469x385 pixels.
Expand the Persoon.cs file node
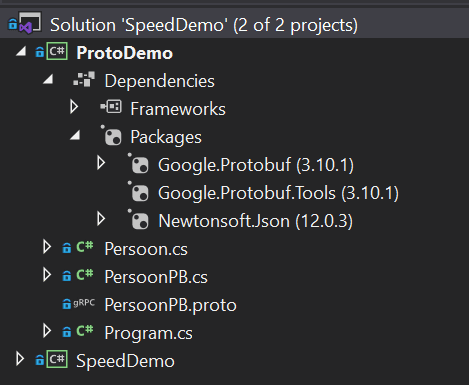tap(47, 247)
